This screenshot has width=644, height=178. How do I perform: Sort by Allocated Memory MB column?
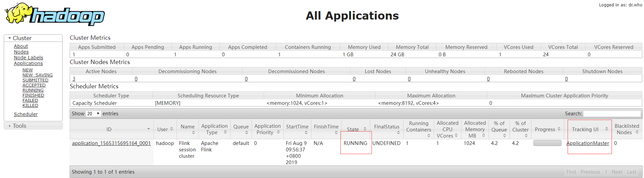(475, 129)
